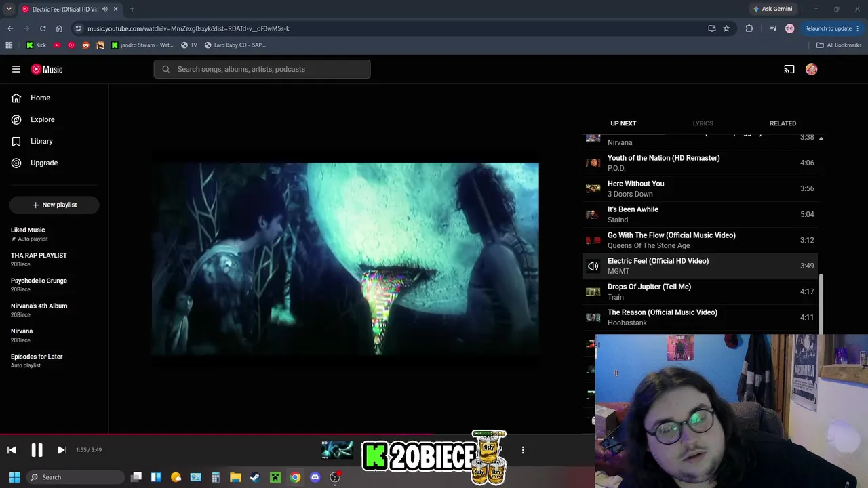The height and width of the screenshot is (488, 868).
Task: Expand All Bookmarks folder
Action: (839, 45)
